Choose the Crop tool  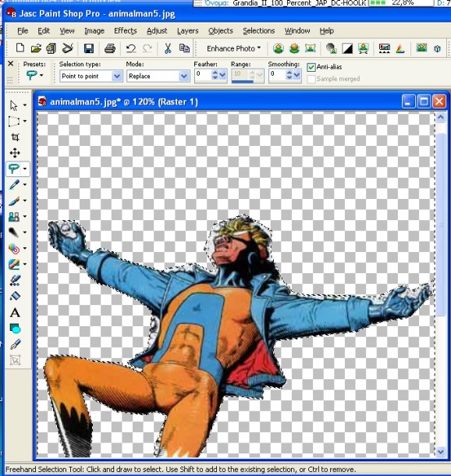click(x=15, y=137)
